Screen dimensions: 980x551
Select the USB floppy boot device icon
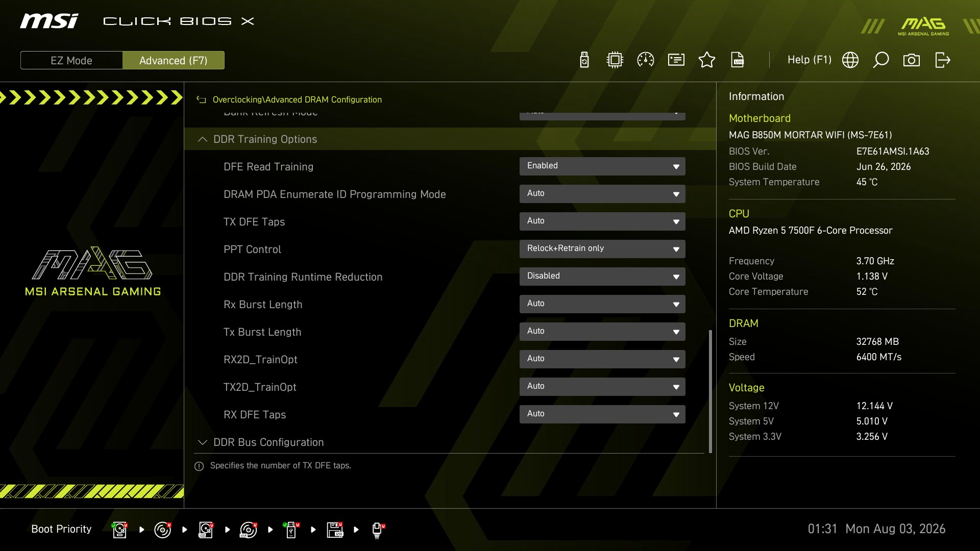(x=335, y=530)
